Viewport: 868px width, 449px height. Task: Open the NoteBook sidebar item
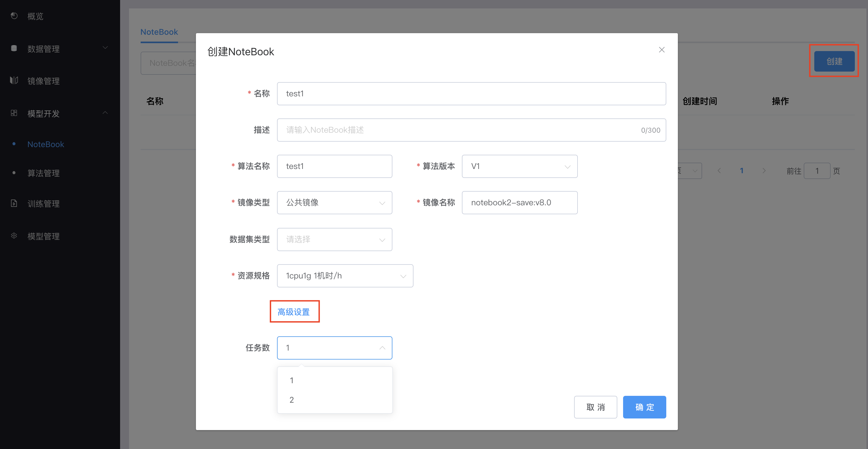click(x=46, y=144)
